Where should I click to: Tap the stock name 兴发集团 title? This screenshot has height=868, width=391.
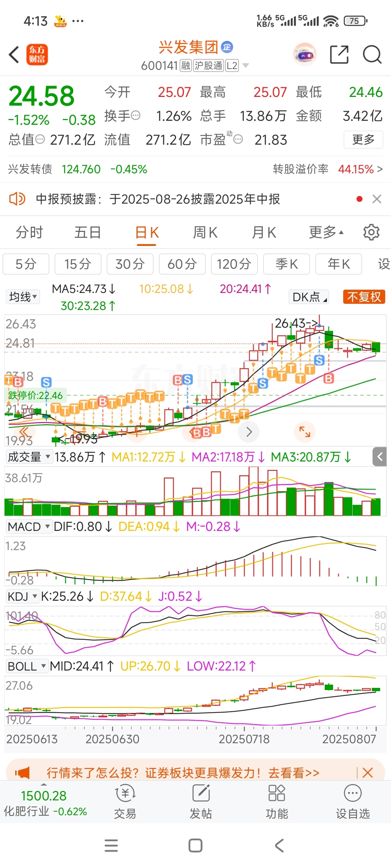(189, 47)
